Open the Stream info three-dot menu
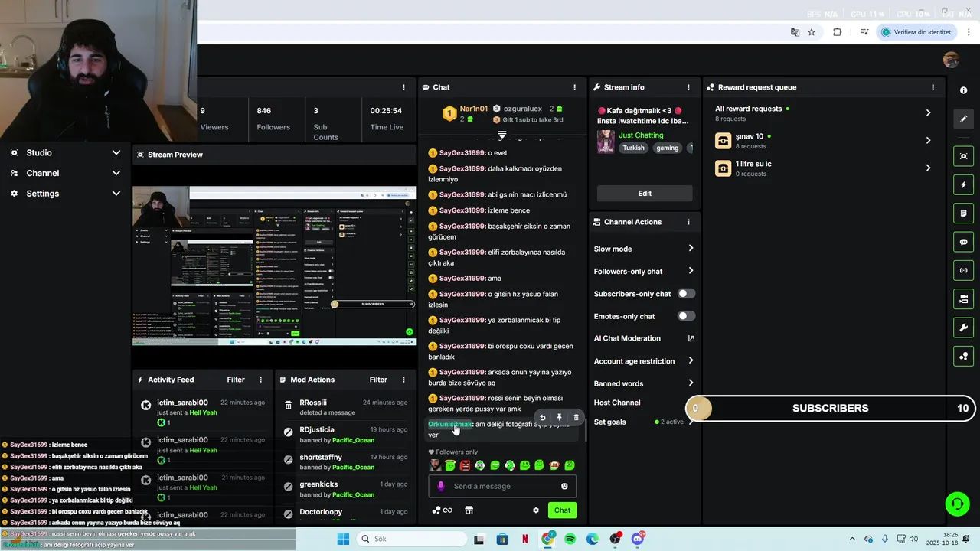The height and width of the screenshot is (551, 980). 688,87
